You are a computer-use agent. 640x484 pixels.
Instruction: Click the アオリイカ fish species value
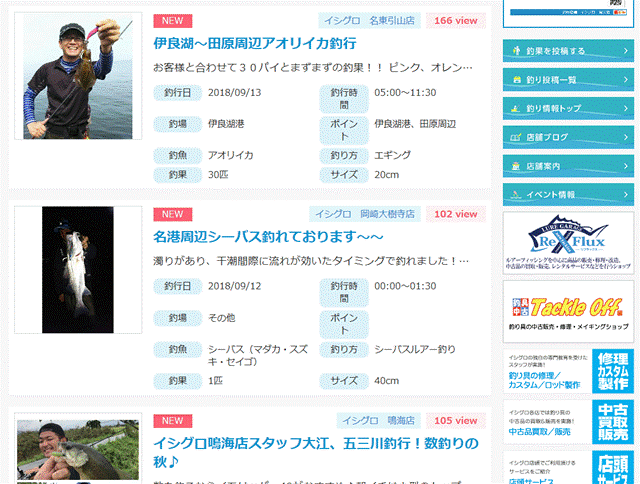click(x=231, y=155)
